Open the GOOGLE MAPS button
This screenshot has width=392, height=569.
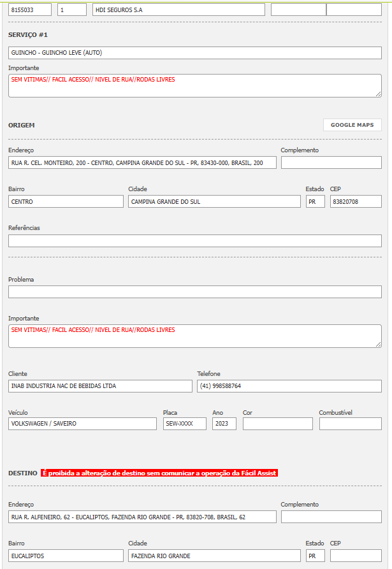pyautogui.click(x=352, y=125)
